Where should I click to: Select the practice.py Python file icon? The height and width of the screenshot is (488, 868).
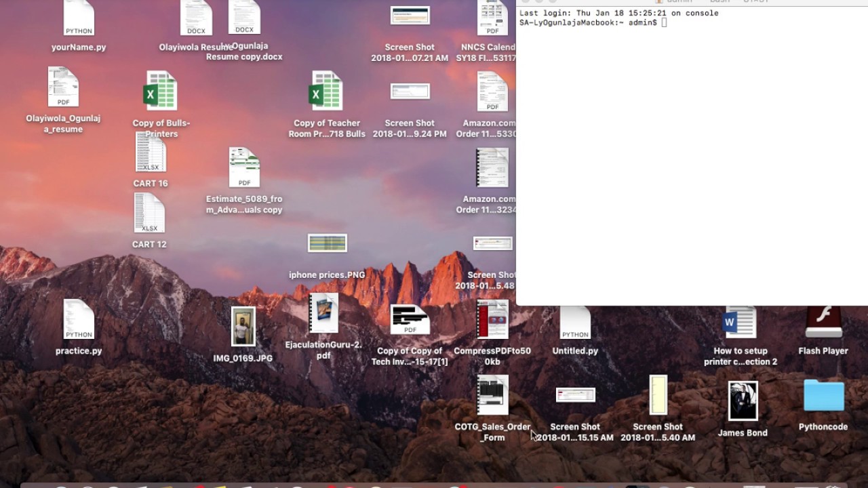pos(79,319)
